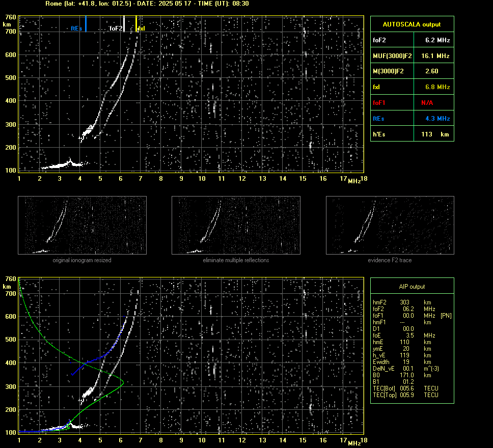Screen dimensions: 493x448
Task: Click the blue ftEs frequency marker
Action: 86,24
